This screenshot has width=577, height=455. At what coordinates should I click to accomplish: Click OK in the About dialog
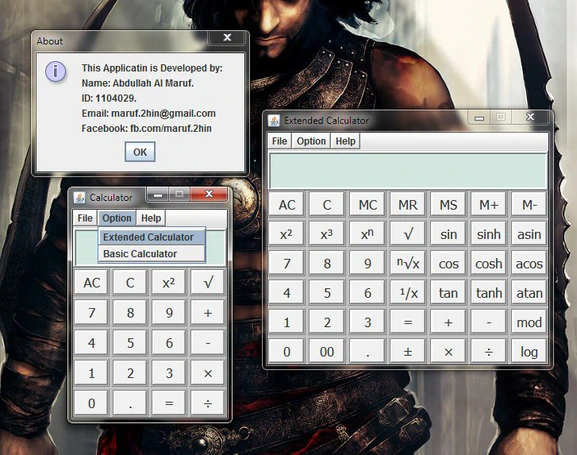140,152
